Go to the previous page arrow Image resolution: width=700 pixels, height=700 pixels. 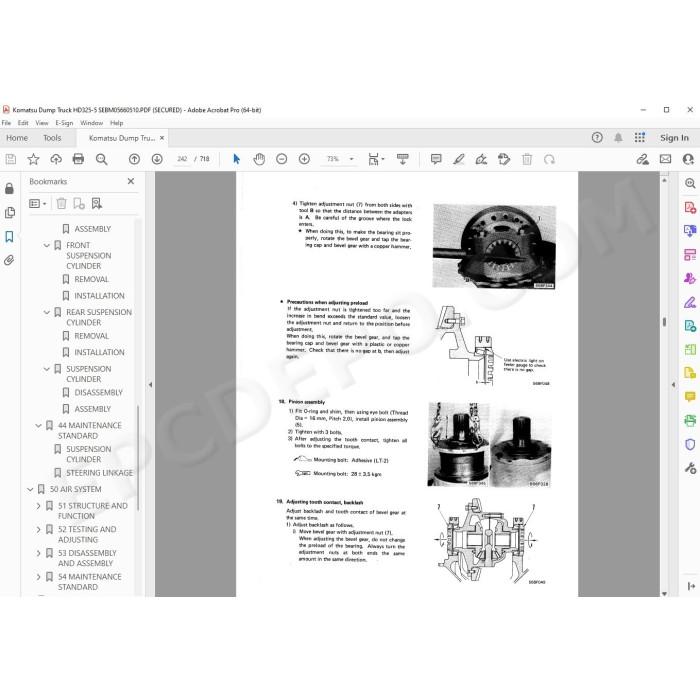pyautogui.click(x=134, y=159)
